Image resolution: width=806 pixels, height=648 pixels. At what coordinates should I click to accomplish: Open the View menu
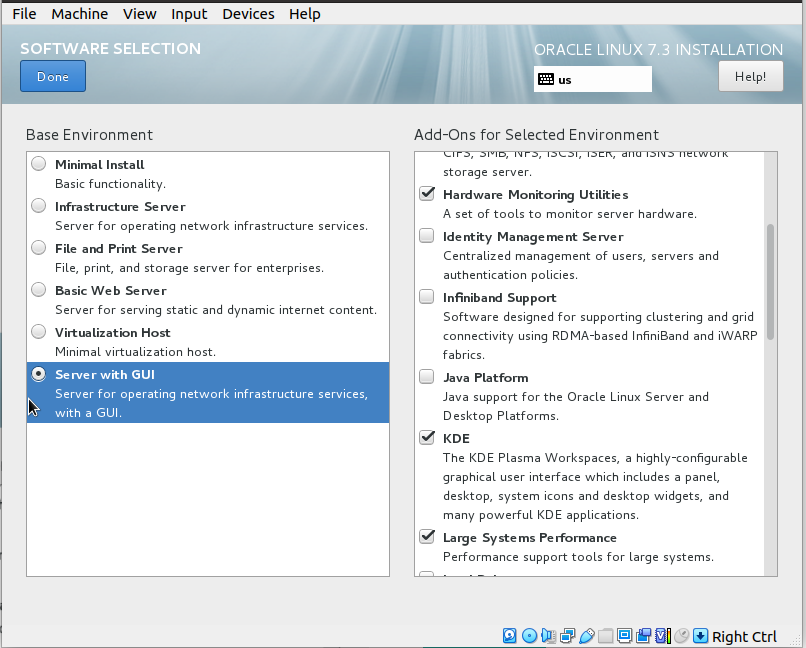139,14
